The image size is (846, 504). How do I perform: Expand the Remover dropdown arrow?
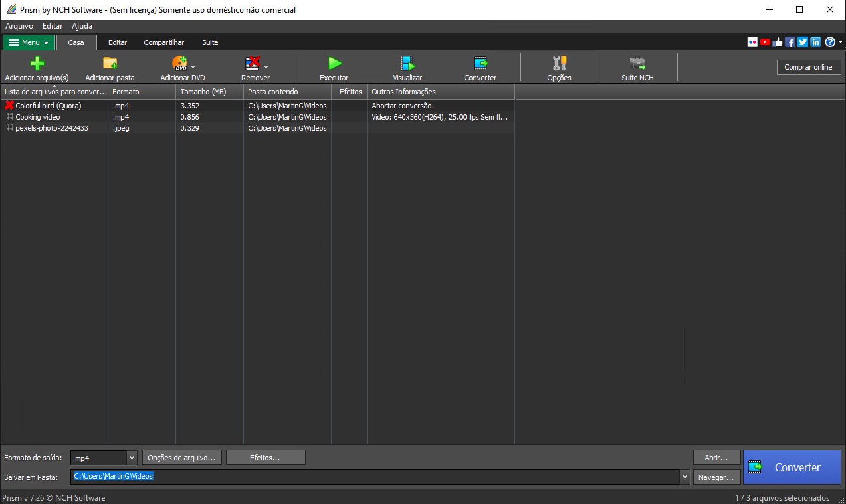coord(266,66)
